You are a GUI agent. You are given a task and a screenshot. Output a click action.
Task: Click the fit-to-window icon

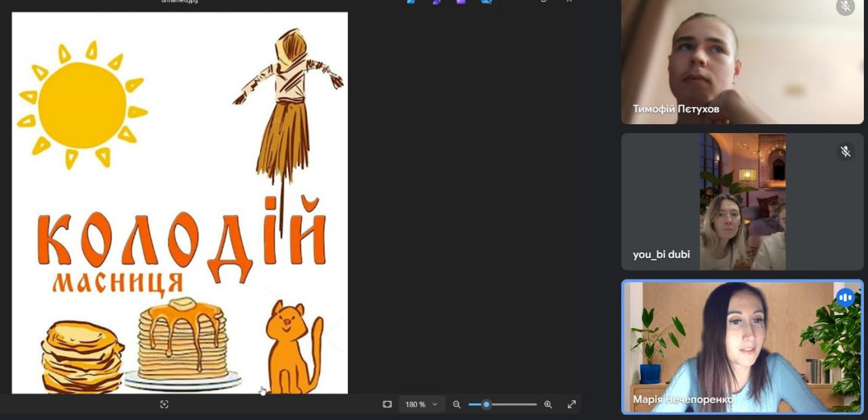pyautogui.click(x=387, y=404)
